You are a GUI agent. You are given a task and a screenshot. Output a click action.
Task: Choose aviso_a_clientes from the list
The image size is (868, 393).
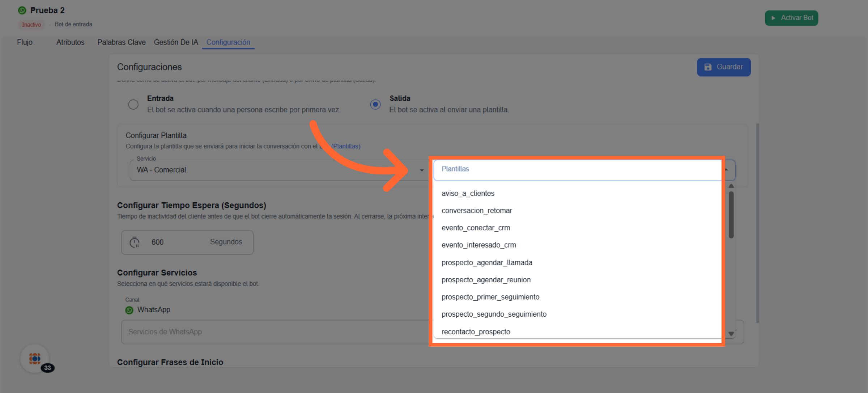tap(468, 194)
